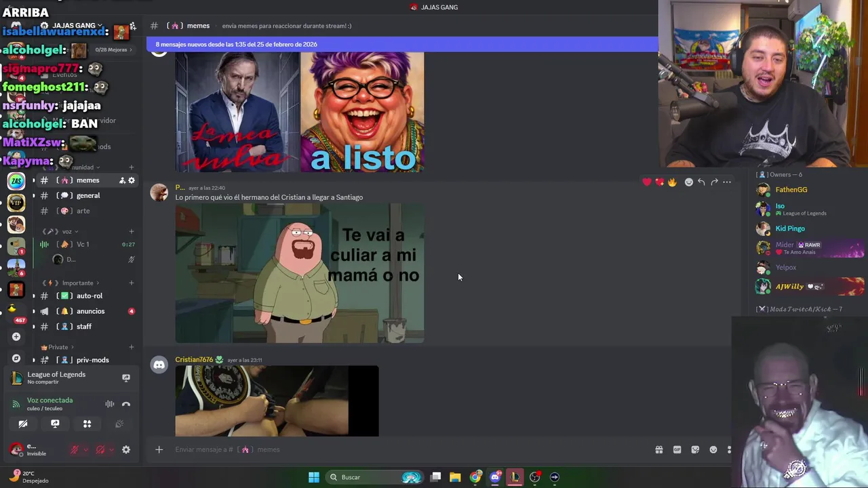Open more options for hovered message

(727, 182)
